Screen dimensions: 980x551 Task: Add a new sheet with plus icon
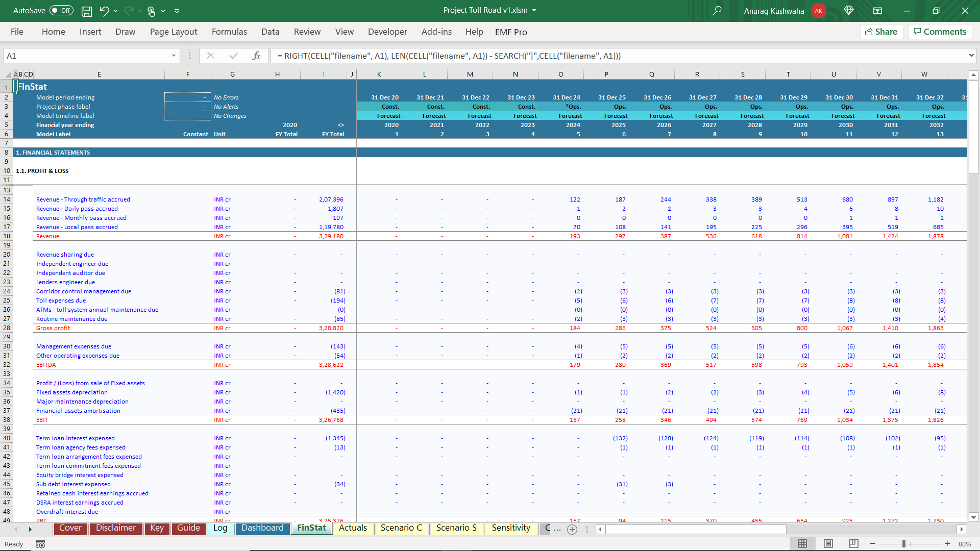pyautogui.click(x=572, y=530)
